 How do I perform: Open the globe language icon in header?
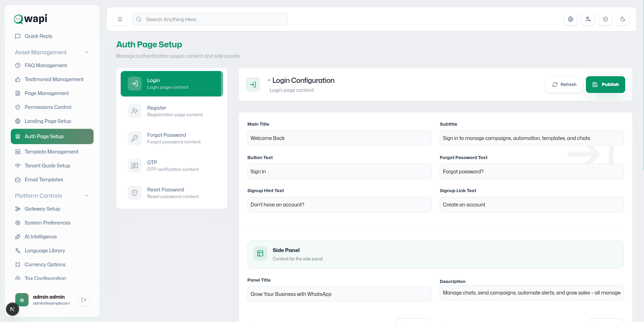[571, 19]
